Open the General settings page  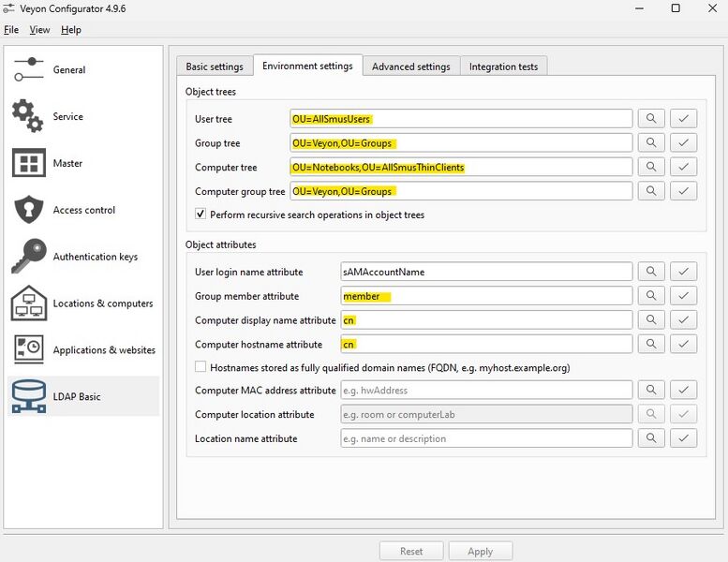point(83,70)
